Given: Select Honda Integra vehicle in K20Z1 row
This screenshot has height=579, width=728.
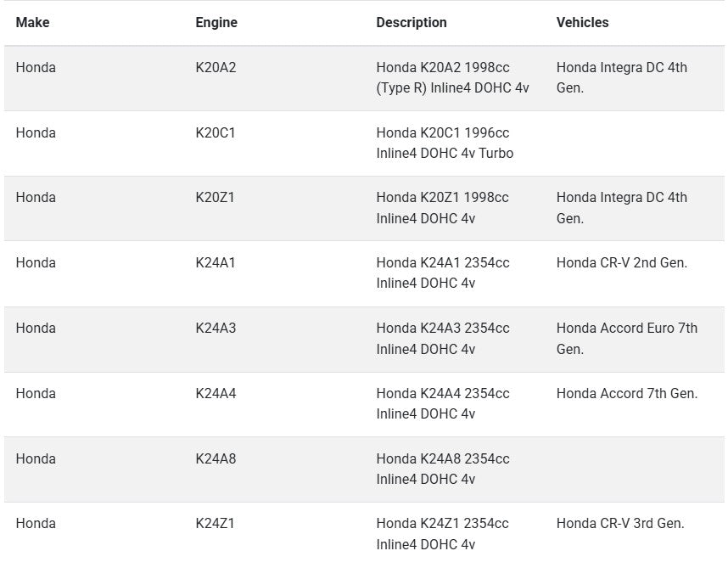Looking at the screenshot, I should (621, 208).
